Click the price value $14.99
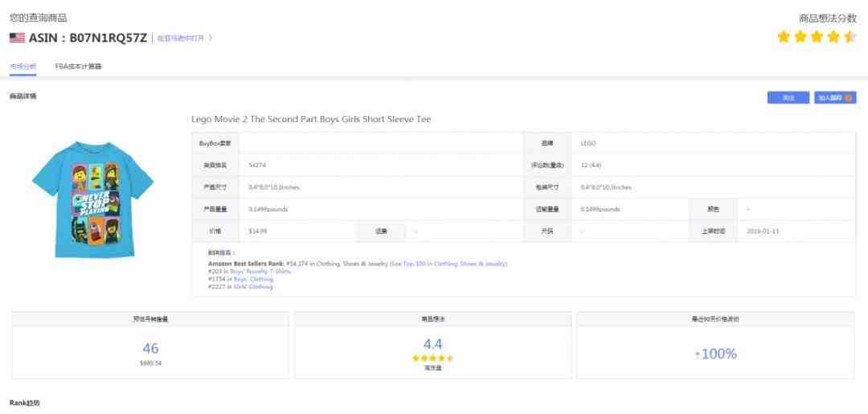Image resolution: width=868 pixels, height=414 pixels. coord(257,231)
